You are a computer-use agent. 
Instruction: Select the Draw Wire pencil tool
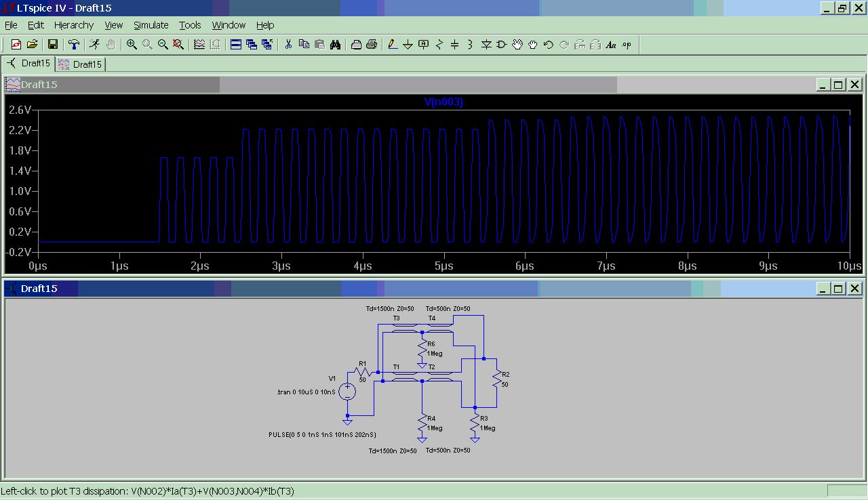click(x=392, y=45)
